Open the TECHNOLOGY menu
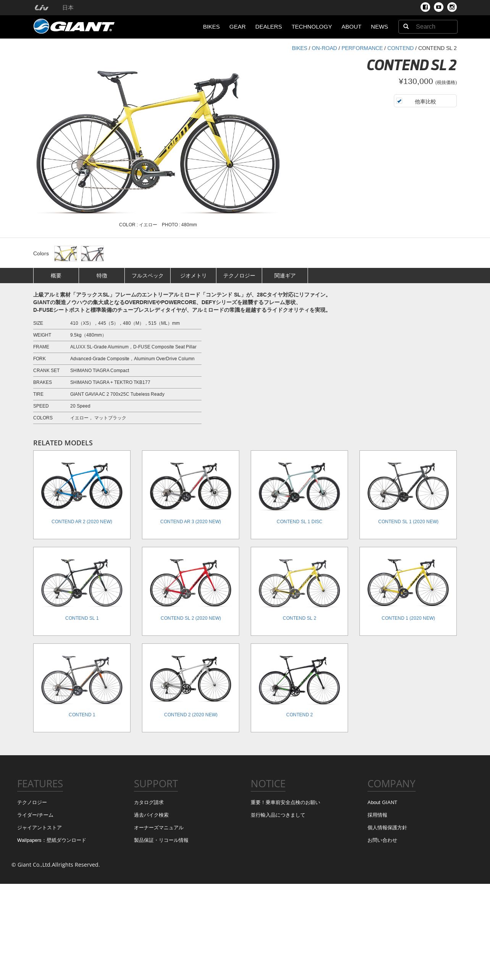Viewport: 490px width, 980px height. pos(312,27)
